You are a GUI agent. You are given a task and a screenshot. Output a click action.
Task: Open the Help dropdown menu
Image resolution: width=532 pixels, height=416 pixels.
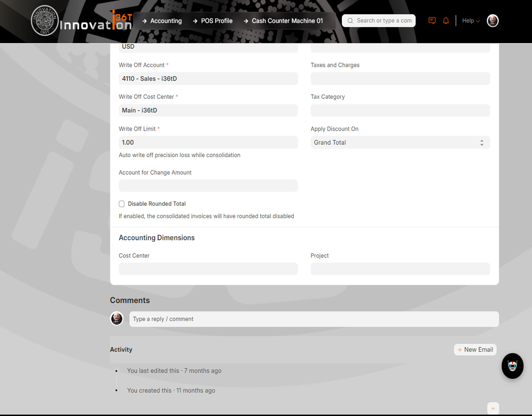470,21
